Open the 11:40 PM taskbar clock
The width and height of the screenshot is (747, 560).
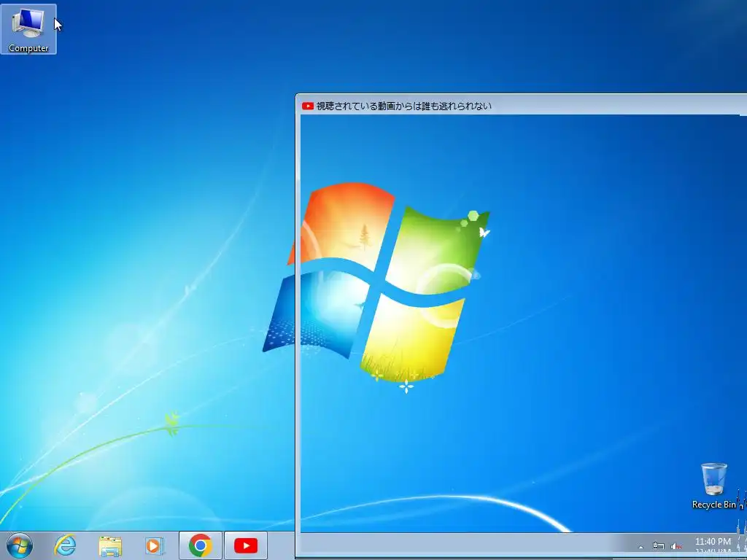(713, 542)
